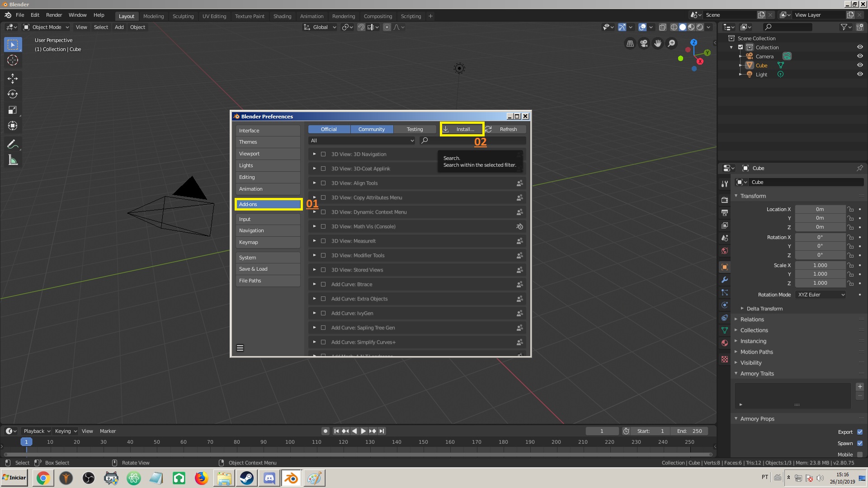
Task: Select the Move tool
Action: click(x=13, y=79)
